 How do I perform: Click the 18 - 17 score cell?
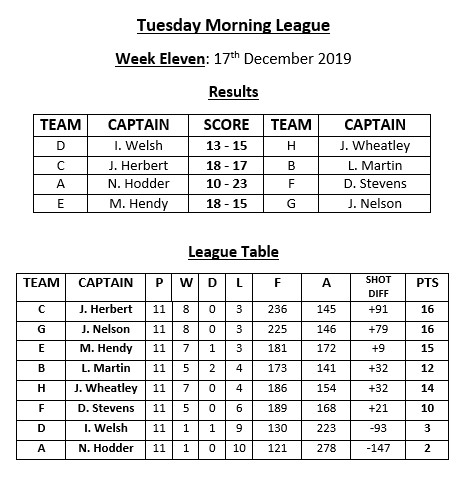(226, 165)
